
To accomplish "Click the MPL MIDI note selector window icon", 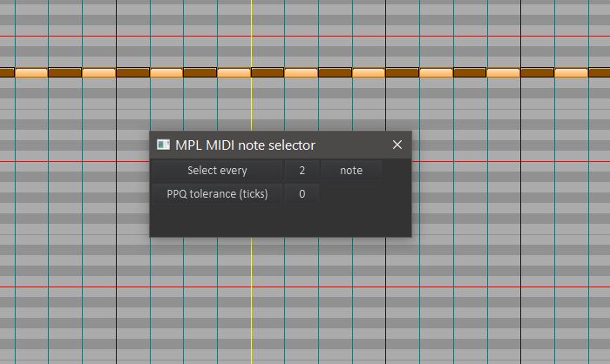I will tap(164, 145).
